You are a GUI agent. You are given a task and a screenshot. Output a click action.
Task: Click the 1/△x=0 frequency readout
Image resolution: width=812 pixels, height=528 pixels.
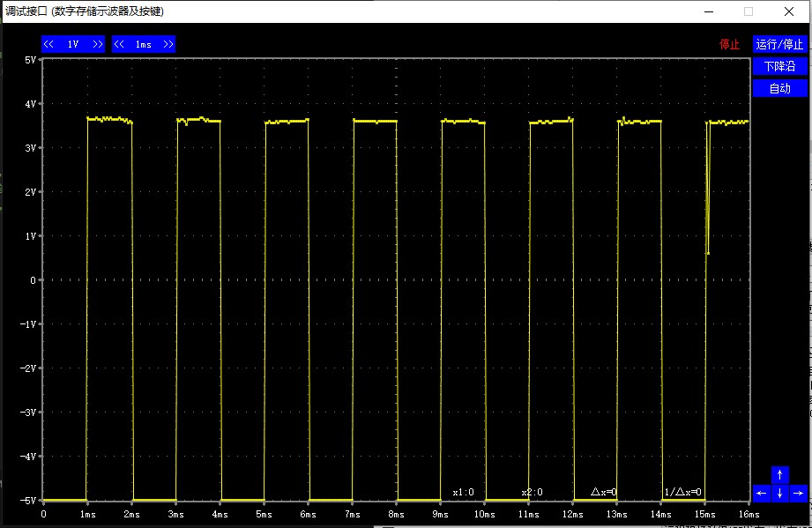coord(682,492)
